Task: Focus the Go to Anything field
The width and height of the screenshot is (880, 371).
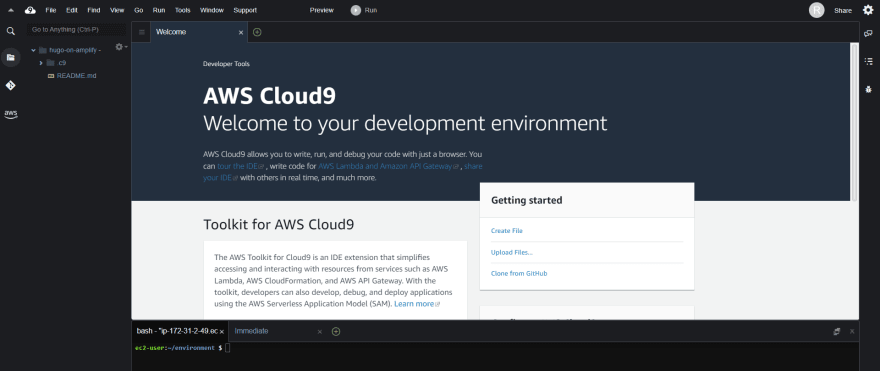Action: click(76, 29)
